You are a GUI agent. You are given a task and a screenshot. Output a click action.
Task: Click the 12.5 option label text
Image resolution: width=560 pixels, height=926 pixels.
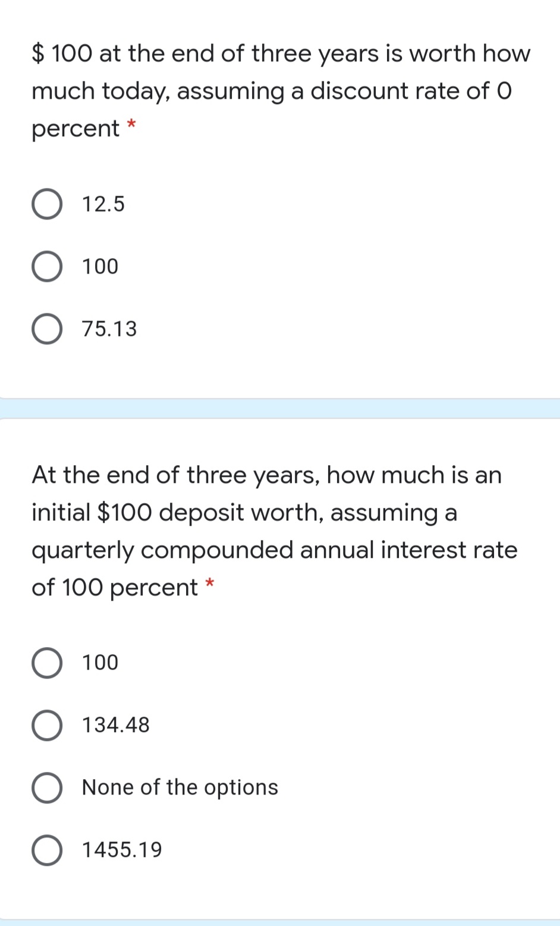pos(103,205)
